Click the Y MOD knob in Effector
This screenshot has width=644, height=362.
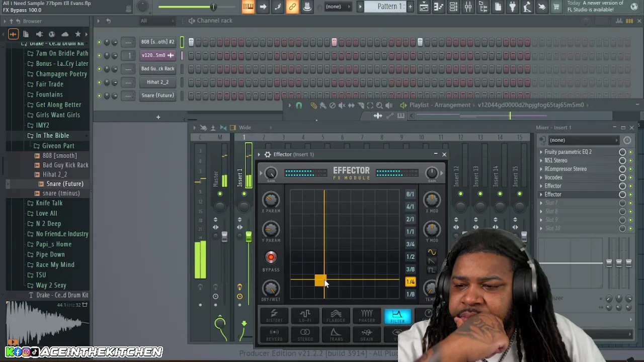tap(432, 229)
